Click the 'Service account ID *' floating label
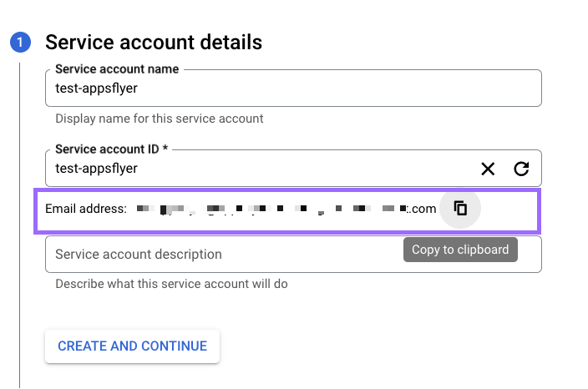 [111, 149]
